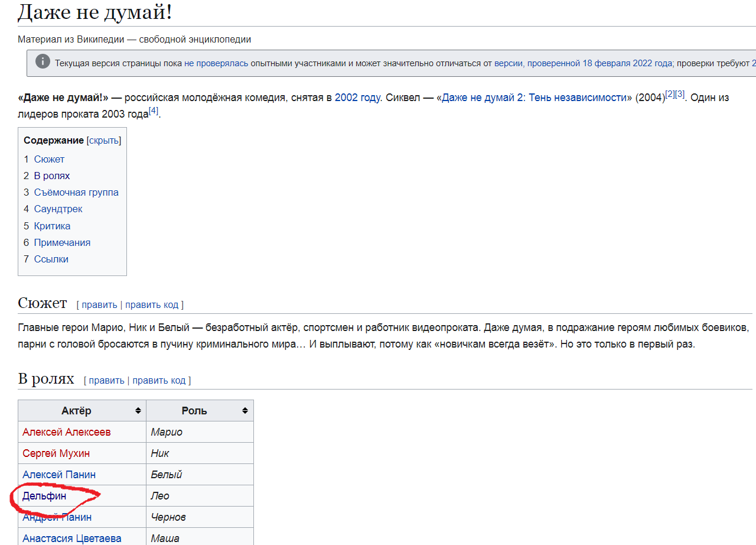Jump to Ссылки contents entry
The height and width of the screenshot is (545, 756).
[x=51, y=259]
